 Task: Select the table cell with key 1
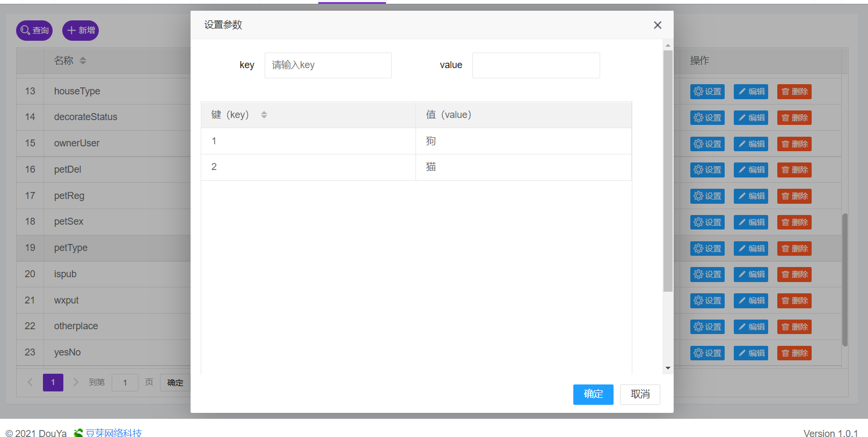point(308,141)
